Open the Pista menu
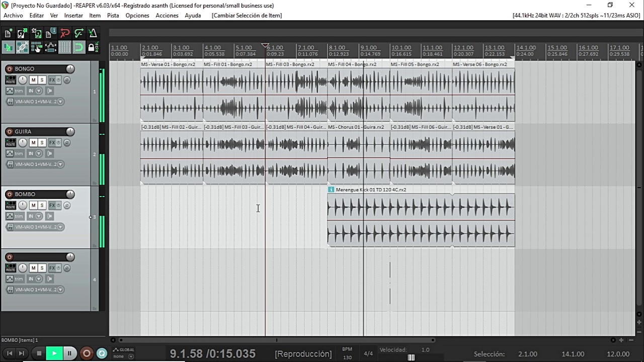The width and height of the screenshot is (644, 362). [113, 16]
